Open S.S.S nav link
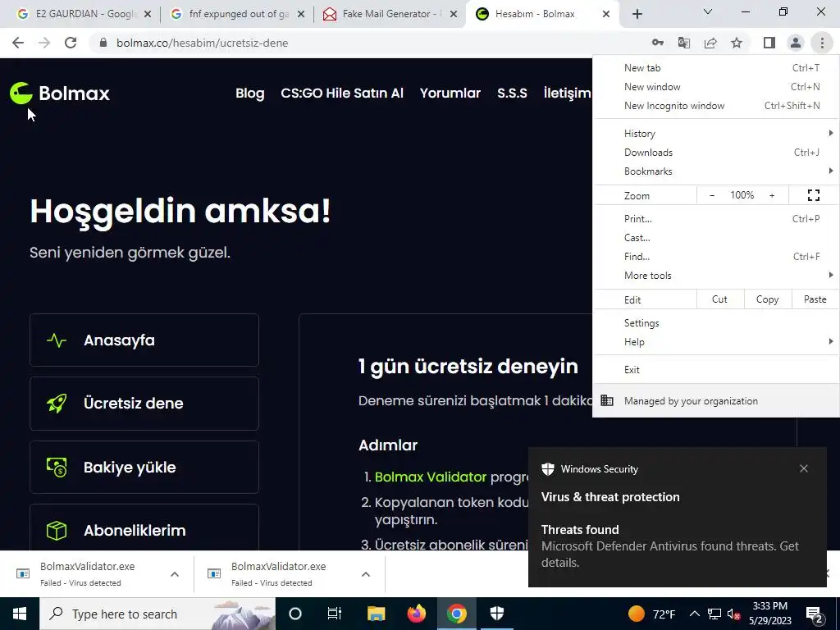 (512, 94)
